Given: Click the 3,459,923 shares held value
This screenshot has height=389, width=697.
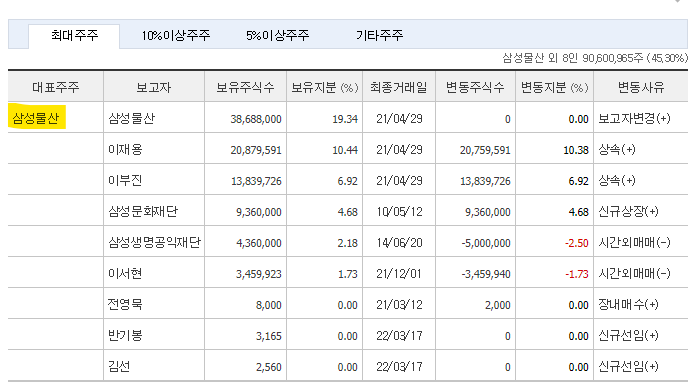Looking at the screenshot, I should pyautogui.click(x=259, y=274).
